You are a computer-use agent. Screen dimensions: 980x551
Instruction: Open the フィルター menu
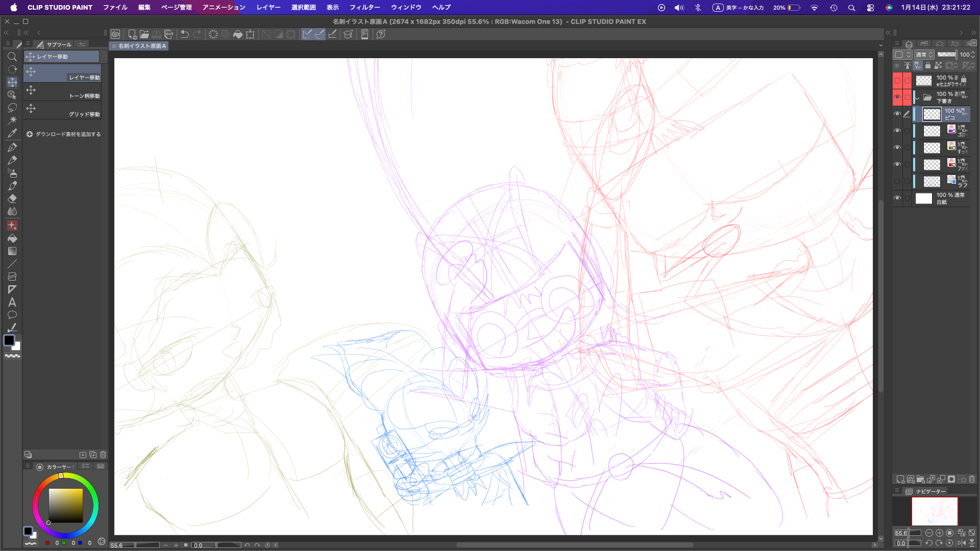(364, 7)
